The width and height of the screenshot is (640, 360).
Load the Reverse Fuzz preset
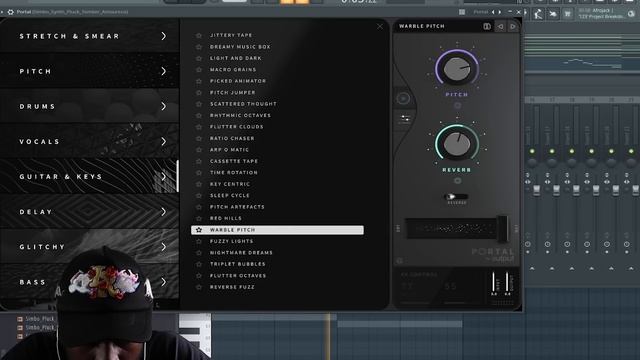[x=232, y=287]
